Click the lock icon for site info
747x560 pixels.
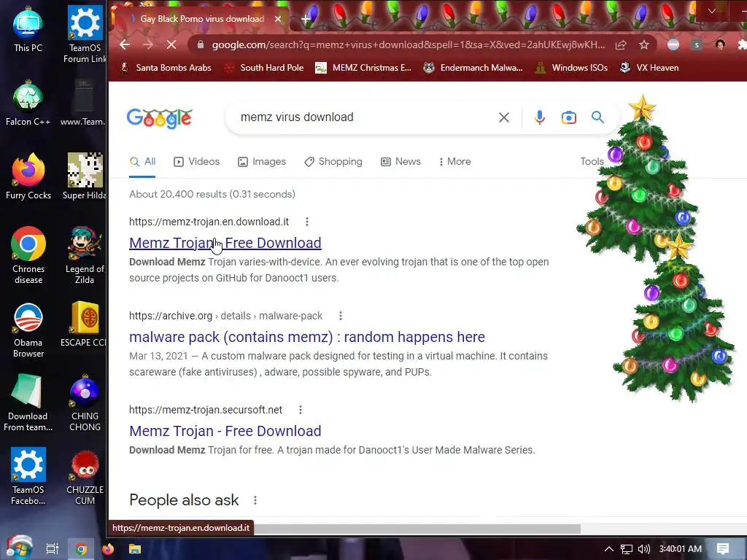point(201,44)
